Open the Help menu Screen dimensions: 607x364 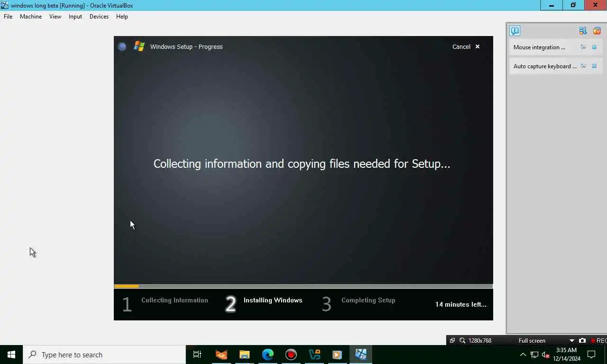point(122,17)
